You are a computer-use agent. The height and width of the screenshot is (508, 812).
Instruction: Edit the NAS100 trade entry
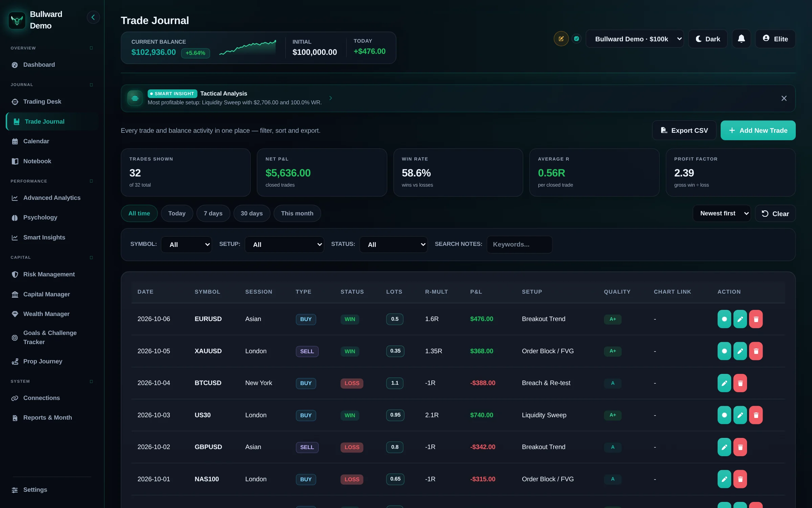[x=724, y=479]
